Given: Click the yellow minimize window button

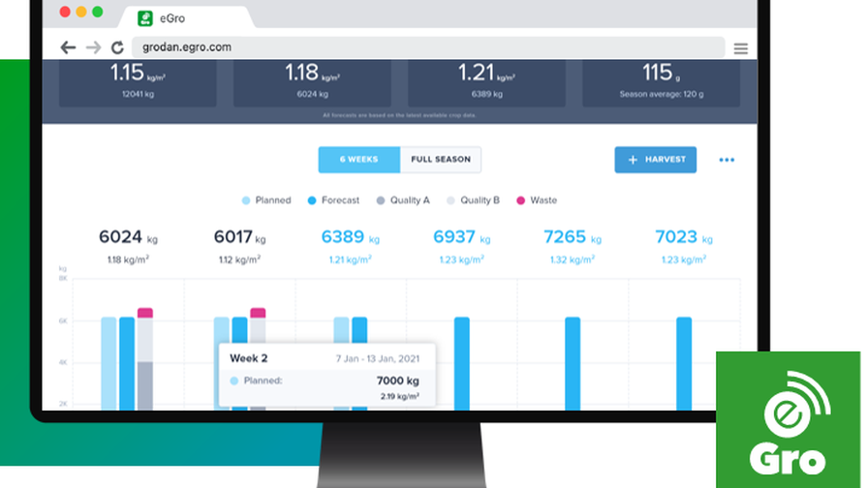Looking at the screenshot, I should (80, 12).
